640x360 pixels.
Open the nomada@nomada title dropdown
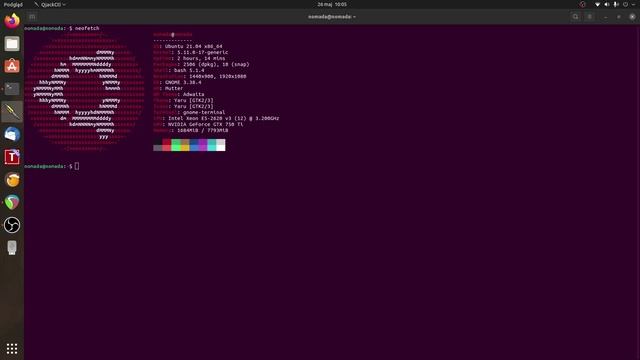click(332, 17)
